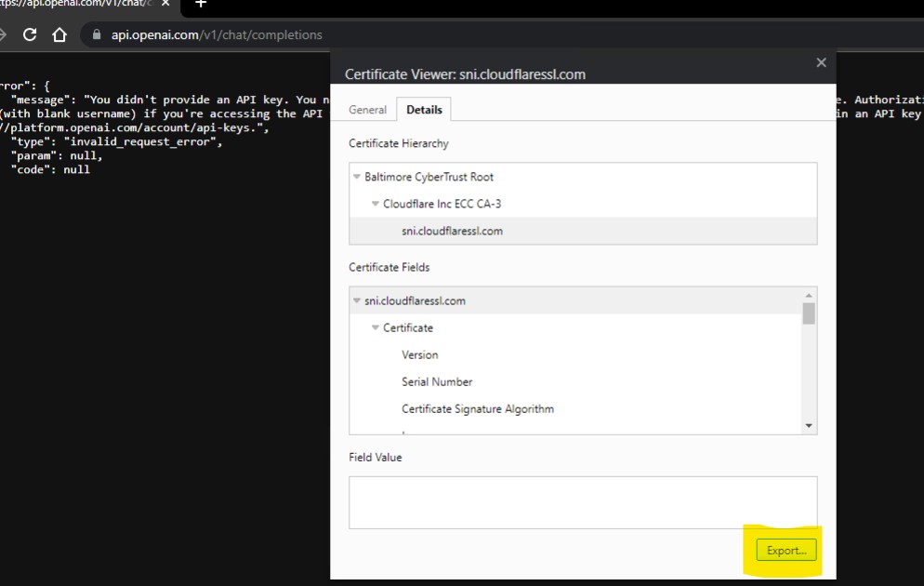Close the Certificate Viewer dialog
The image size is (924, 586).
point(821,62)
